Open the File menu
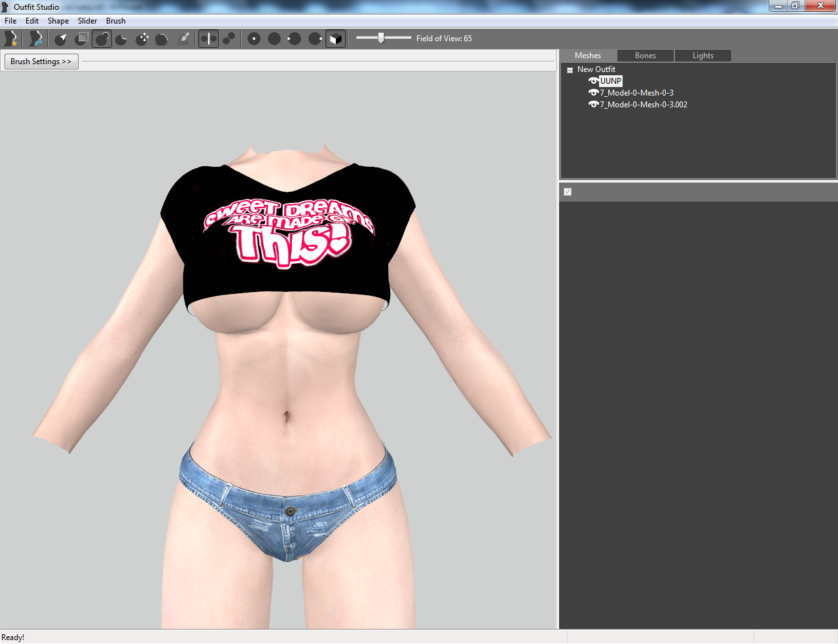The image size is (838, 644). click(10, 21)
